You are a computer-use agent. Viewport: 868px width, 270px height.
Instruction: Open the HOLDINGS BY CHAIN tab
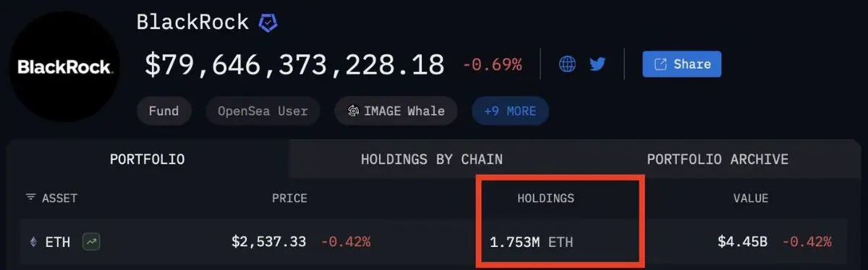coord(432,159)
